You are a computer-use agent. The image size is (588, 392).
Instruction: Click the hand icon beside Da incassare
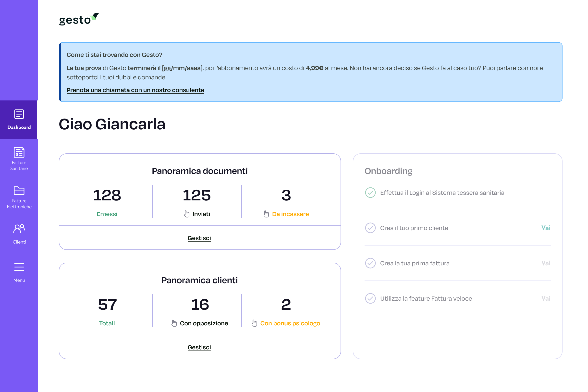(266, 214)
